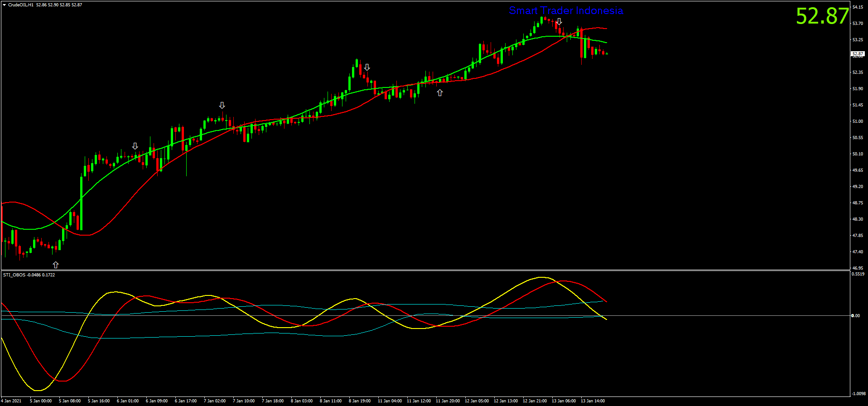The image size is (868, 406).
Task: Click the small triangle beside CrudeOIL,H1
Action: tap(5, 5)
